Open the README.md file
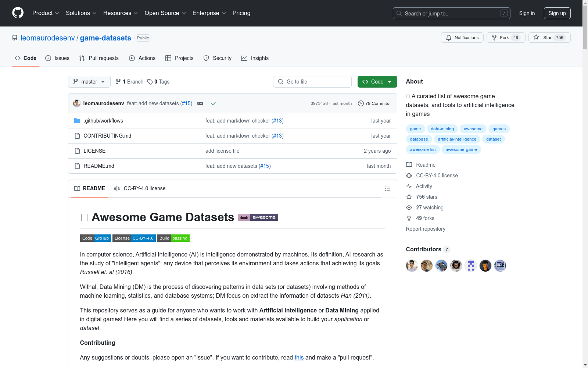This screenshot has width=588, height=368. coord(99,166)
